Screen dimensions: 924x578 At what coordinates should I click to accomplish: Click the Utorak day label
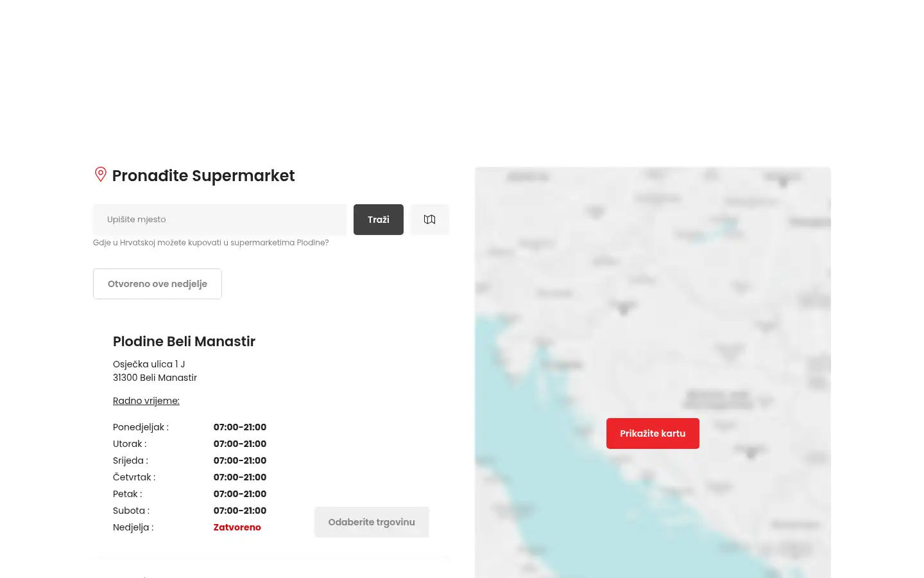(x=130, y=444)
